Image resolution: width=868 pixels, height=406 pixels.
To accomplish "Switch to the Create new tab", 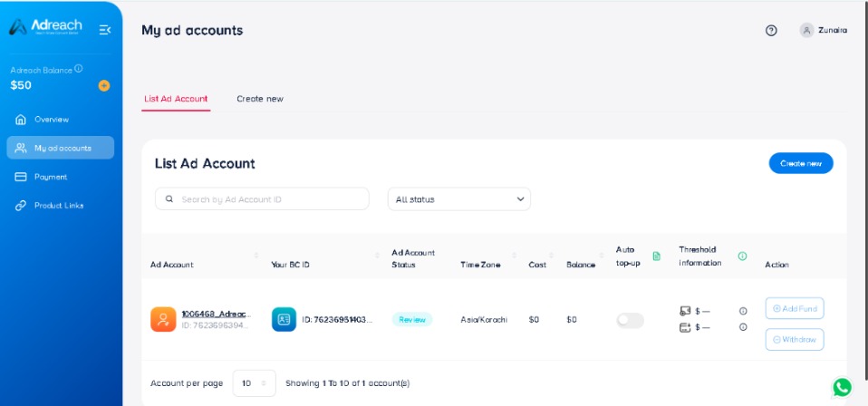I will [x=260, y=99].
